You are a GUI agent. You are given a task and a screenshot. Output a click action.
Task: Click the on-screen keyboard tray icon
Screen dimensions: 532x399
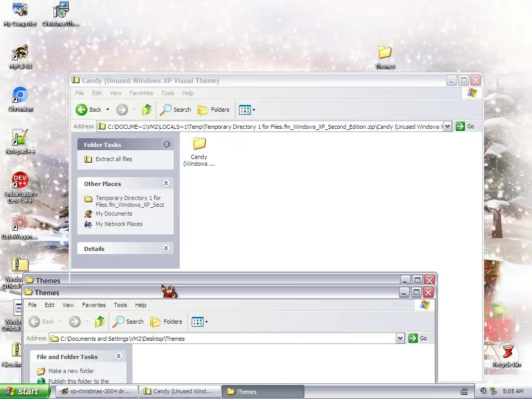pyautogui.click(x=464, y=392)
